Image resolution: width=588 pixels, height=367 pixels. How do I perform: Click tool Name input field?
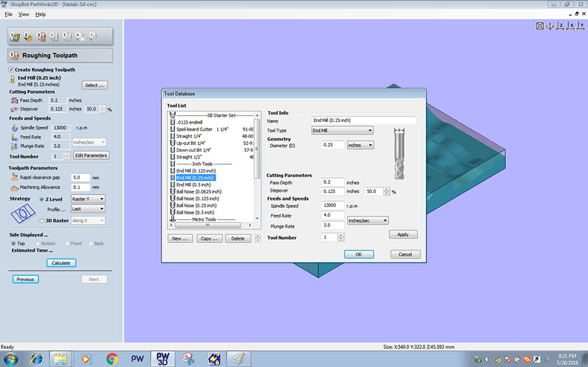(x=364, y=120)
